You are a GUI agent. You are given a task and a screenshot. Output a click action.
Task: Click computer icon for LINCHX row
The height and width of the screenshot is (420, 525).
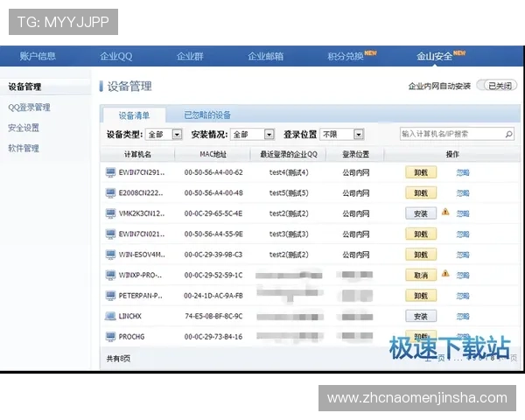point(110,316)
